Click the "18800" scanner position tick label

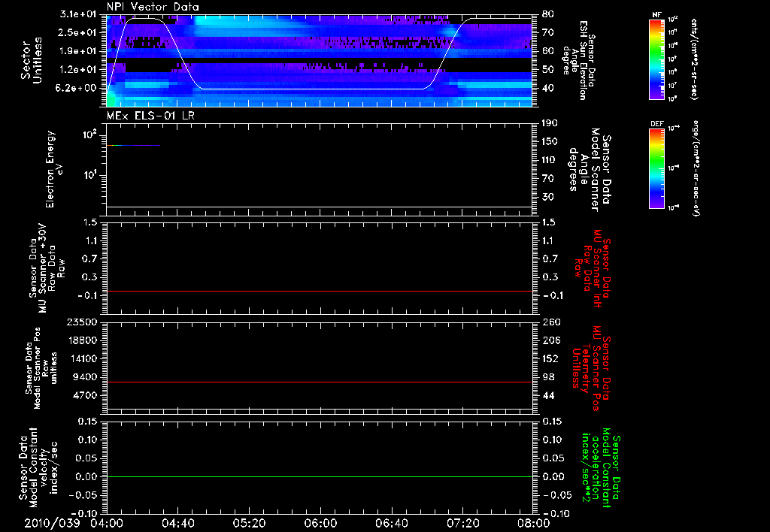[x=81, y=340]
